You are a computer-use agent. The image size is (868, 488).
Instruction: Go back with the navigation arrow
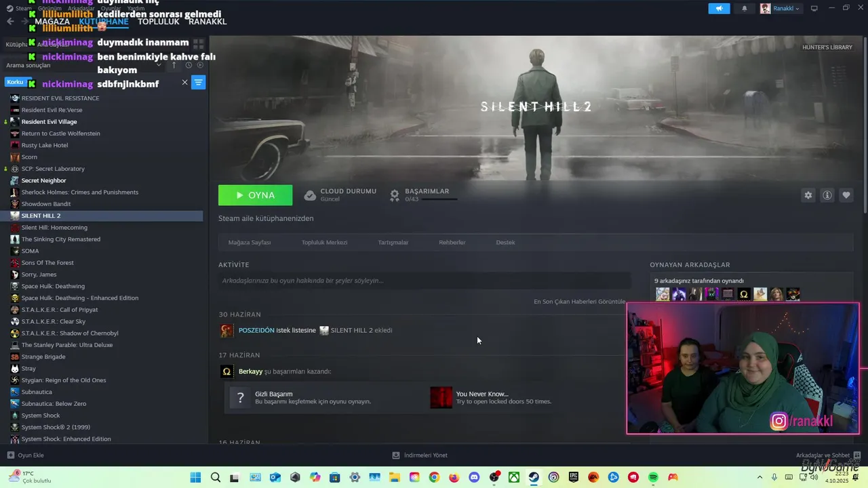[10, 22]
